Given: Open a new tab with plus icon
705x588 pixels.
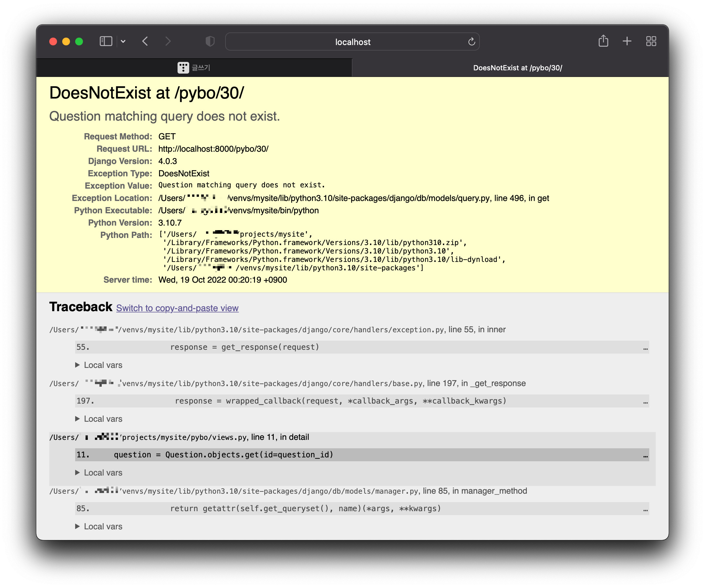Looking at the screenshot, I should (x=627, y=41).
